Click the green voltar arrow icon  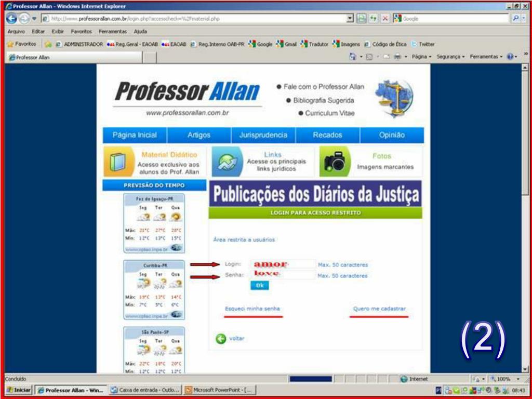pyautogui.click(x=221, y=339)
